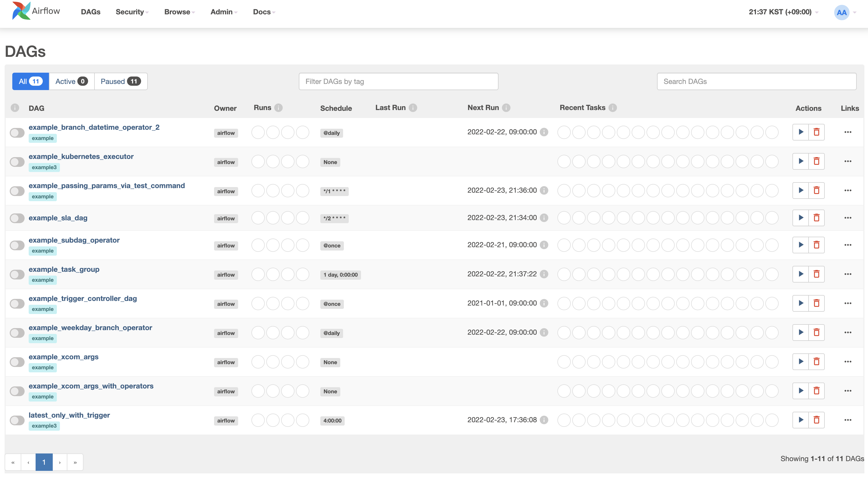The height and width of the screenshot is (477, 868).
Task: Expand the Security dropdown menu
Action: click(x=132, y=12)
